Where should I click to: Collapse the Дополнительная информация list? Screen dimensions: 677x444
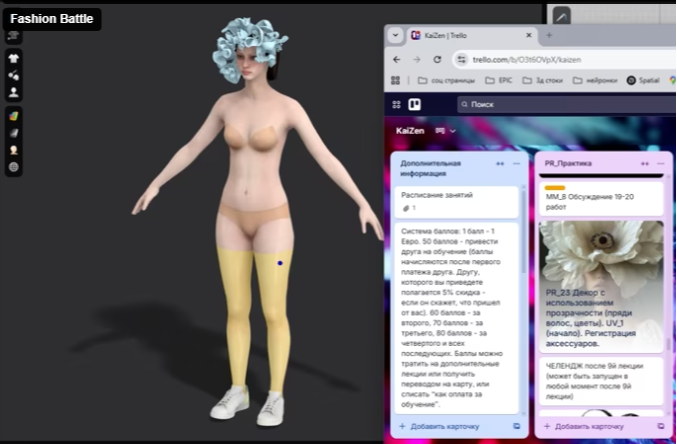click(x=501, y=163)
